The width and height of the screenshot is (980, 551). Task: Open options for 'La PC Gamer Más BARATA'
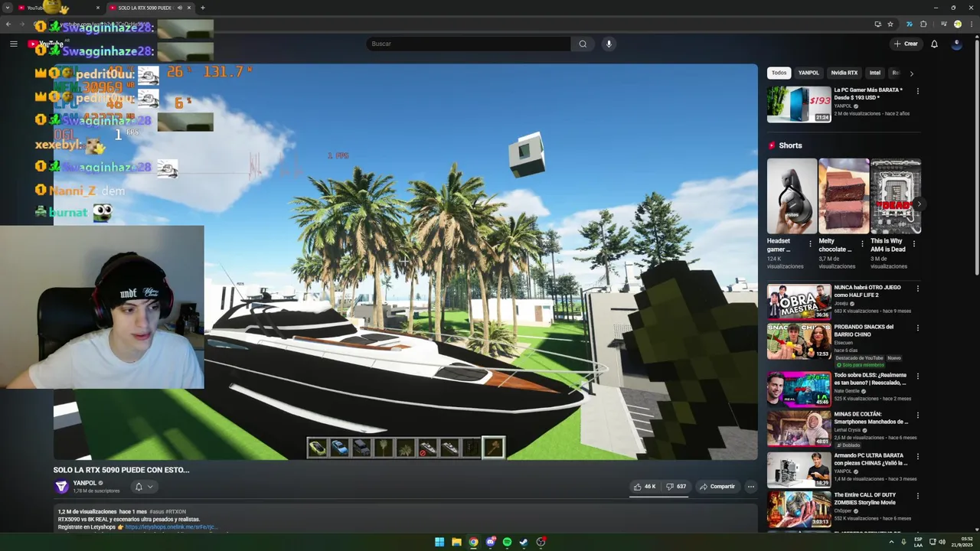[x=917, y=91]
